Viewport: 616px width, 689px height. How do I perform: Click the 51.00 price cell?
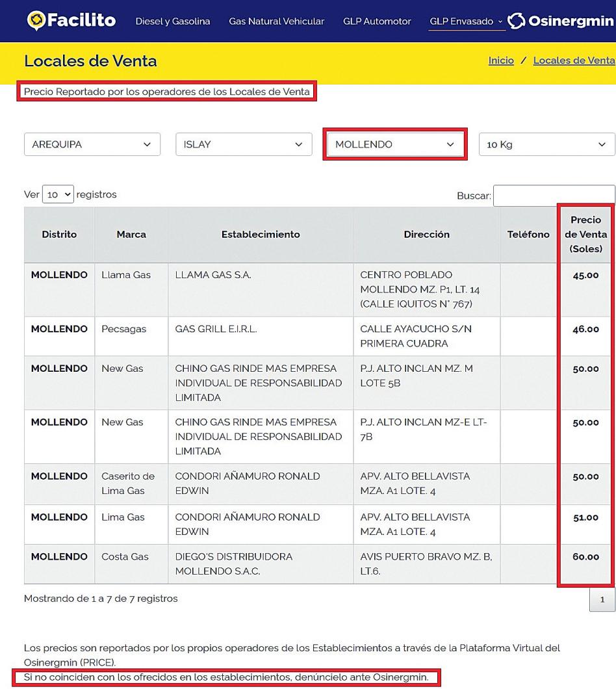[585, 525]
